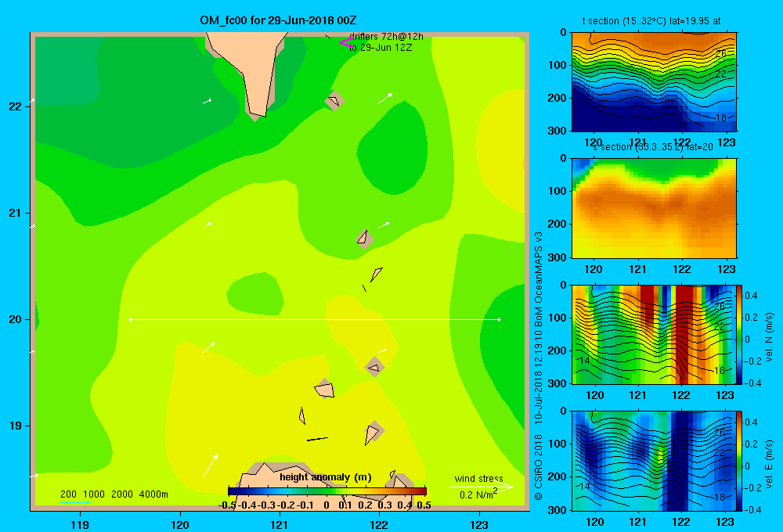
Task: Click latitude label 22 on main map
Action: pos(15,106)
